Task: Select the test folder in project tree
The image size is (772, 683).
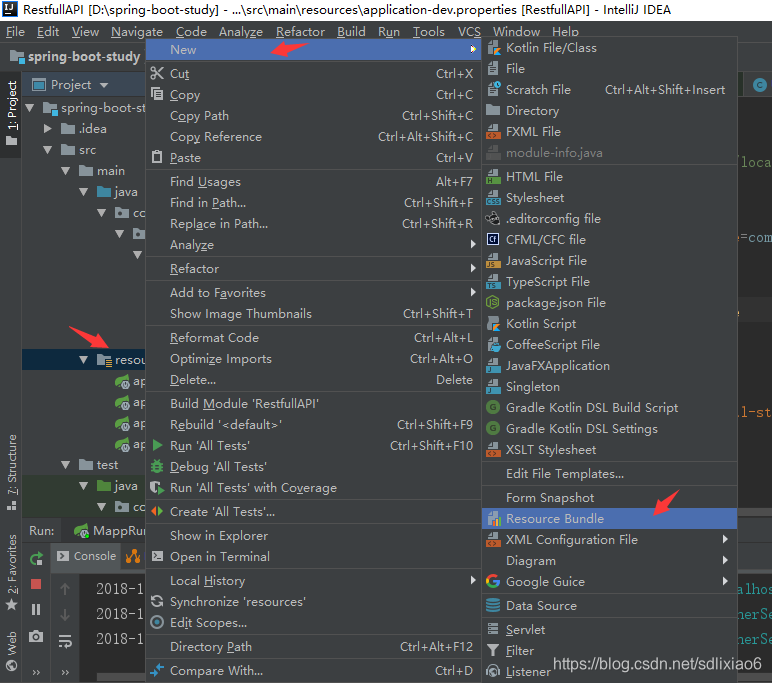Action: tap(107, 465)
